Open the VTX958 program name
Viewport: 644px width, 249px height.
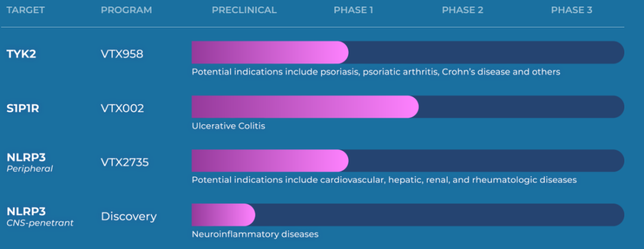point(122,54)
